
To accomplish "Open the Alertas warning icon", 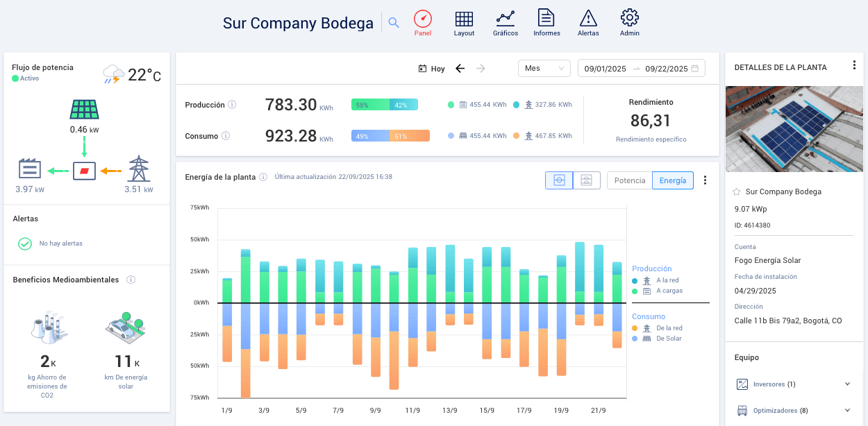I will (588, 19).
